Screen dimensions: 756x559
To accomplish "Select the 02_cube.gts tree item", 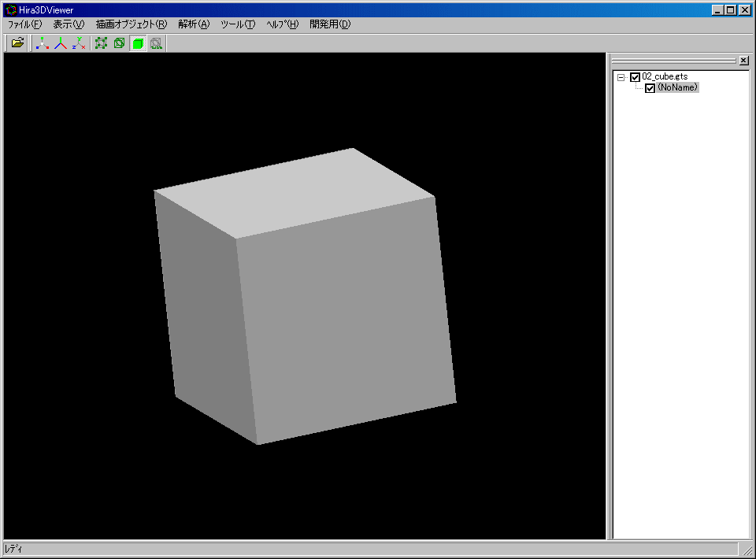I will coord(665,76).
